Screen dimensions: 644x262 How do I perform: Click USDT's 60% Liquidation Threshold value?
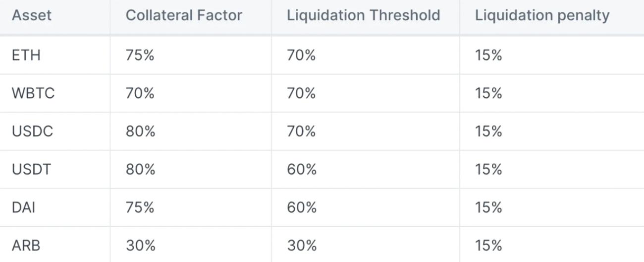(x=301, y=170)
